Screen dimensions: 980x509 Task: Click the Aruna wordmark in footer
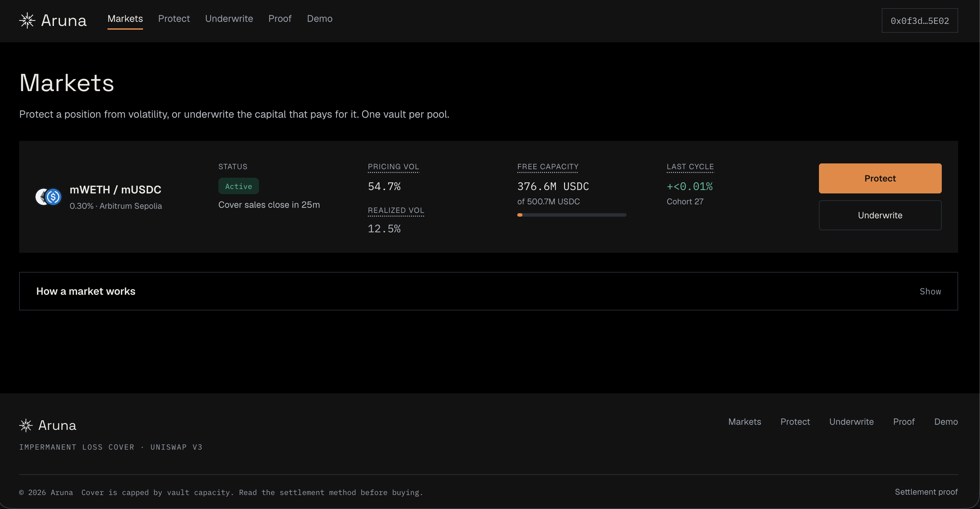pos(57,425)
